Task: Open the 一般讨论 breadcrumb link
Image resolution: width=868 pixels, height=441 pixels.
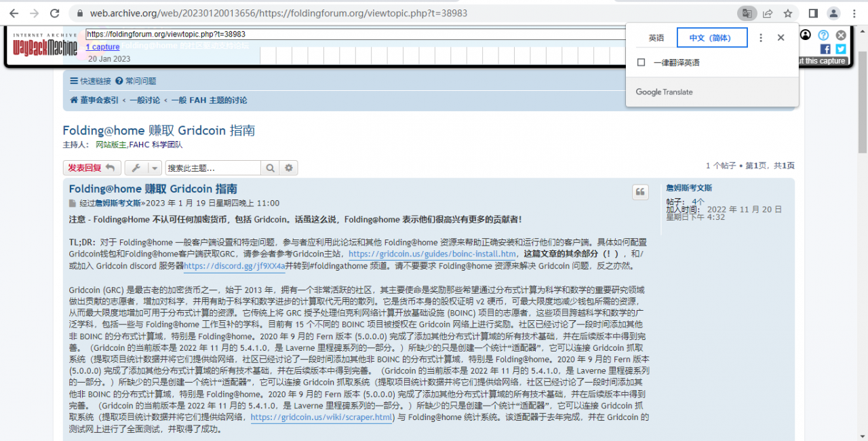Action: [x=144, y=100]
